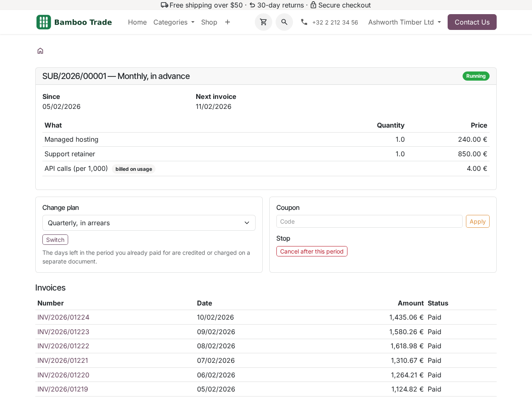
Task: Click the 'billed on usage' badge
Action: [133, 169]
